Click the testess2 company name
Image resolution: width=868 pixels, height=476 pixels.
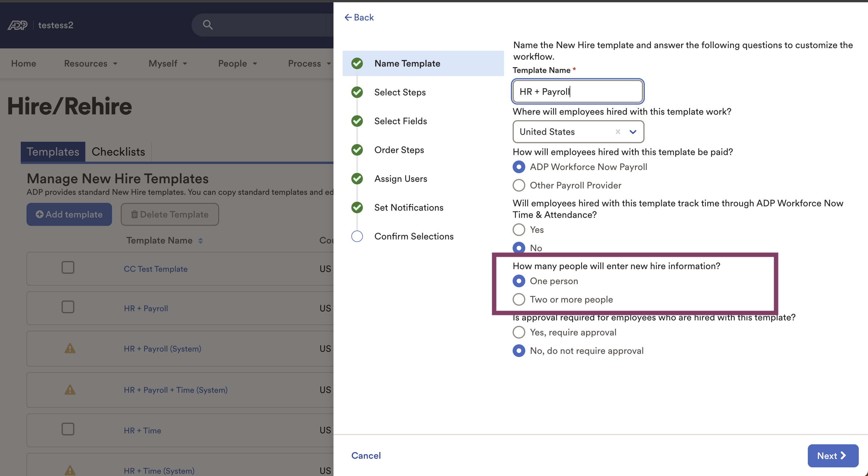tap(56, 25)
